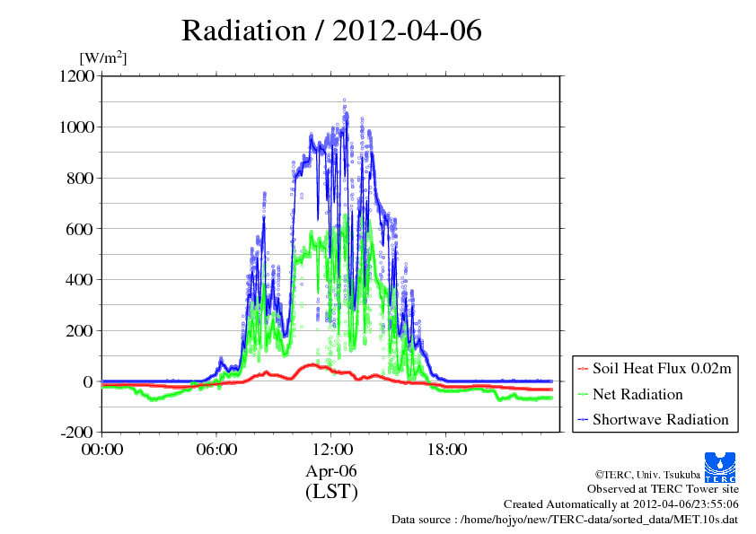Click the x-axis label '18:00'
The width and height of the screenshot is (756, 534).
[447, 449]
